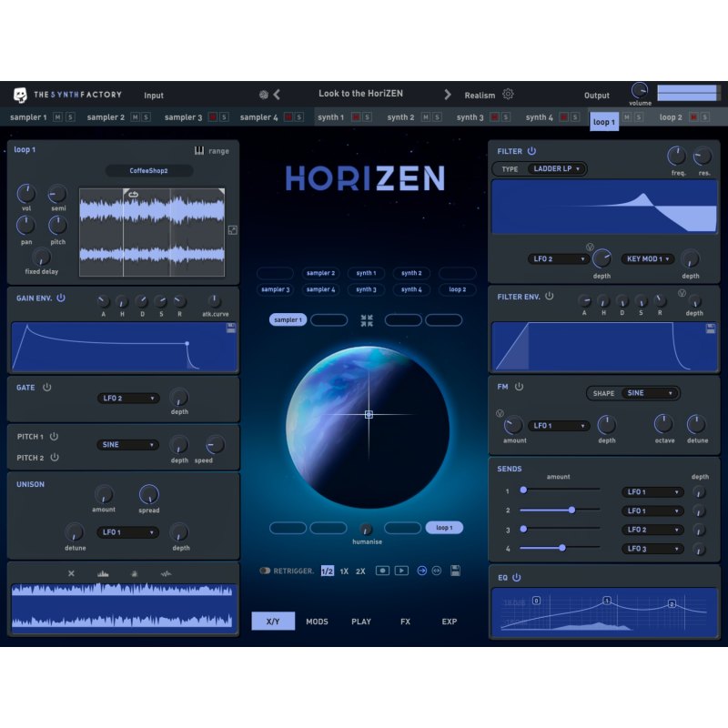Expand the waveform view icon
The height and width of the screenshot is (728, 728).
coord(233,230)
